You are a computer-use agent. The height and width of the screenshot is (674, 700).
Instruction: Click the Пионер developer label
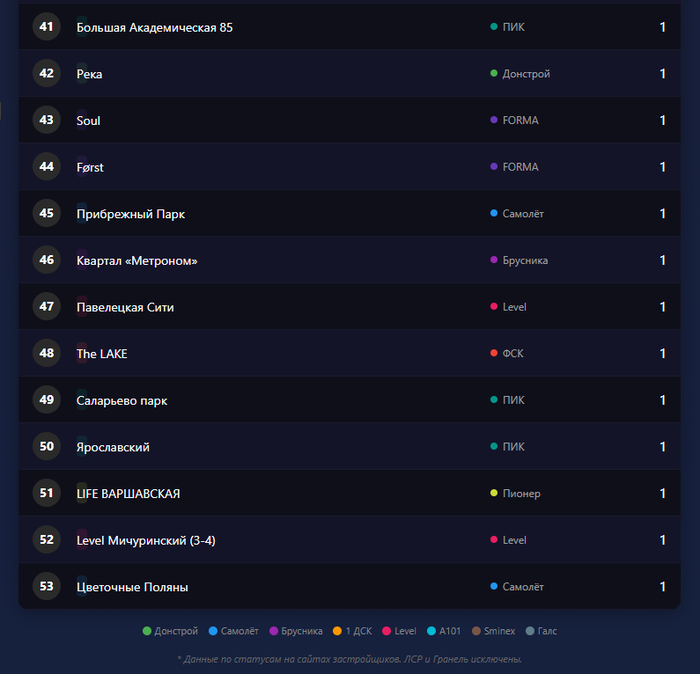coord(521,493)
